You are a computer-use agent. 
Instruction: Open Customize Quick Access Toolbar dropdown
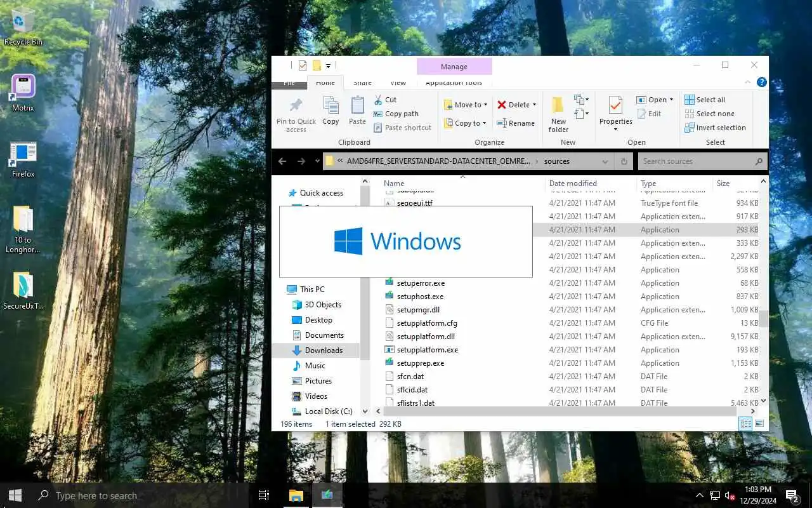(328, 66)
